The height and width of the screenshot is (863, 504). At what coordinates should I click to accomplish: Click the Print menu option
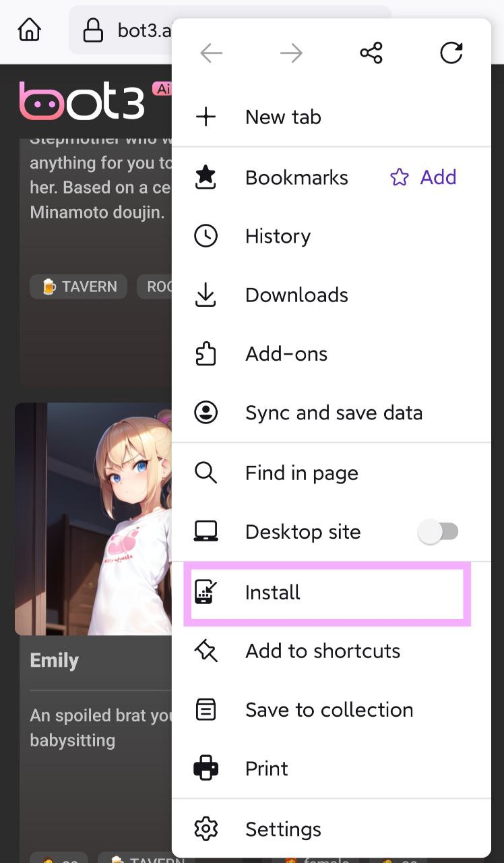click(267, 769)
